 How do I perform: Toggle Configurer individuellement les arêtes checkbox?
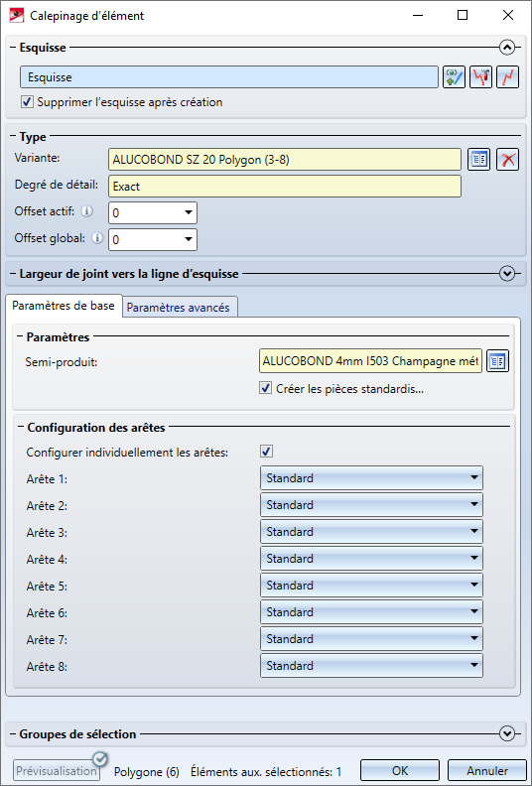[266, 452]
